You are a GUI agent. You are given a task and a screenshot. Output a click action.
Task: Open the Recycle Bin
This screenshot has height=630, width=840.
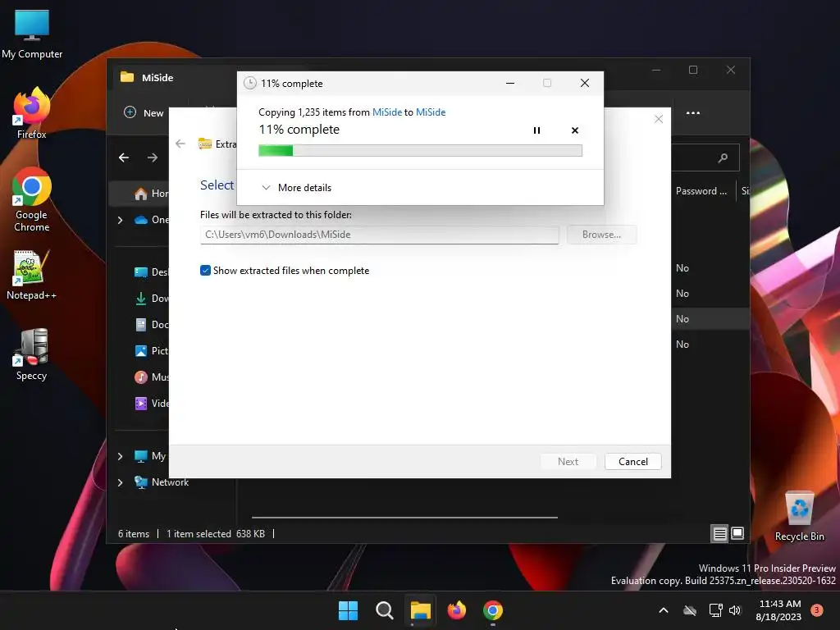coord(799,515)
